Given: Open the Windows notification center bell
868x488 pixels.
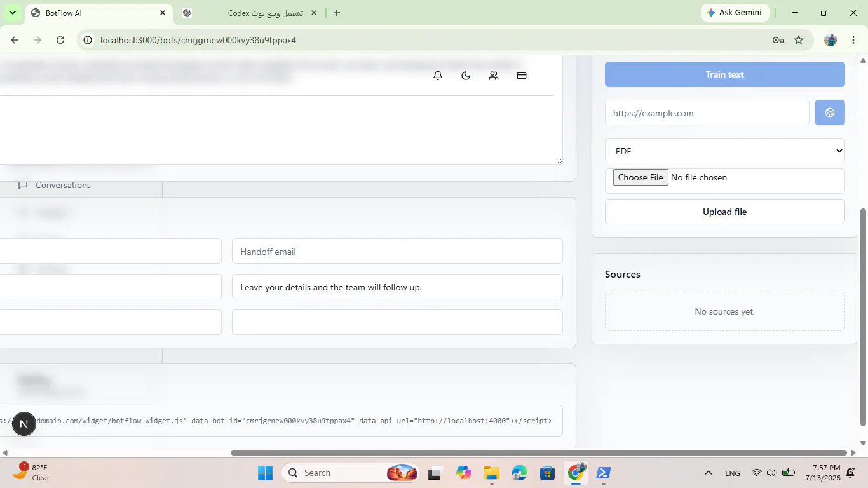Looking at the screenshot, I should click(x=851, y=473).
